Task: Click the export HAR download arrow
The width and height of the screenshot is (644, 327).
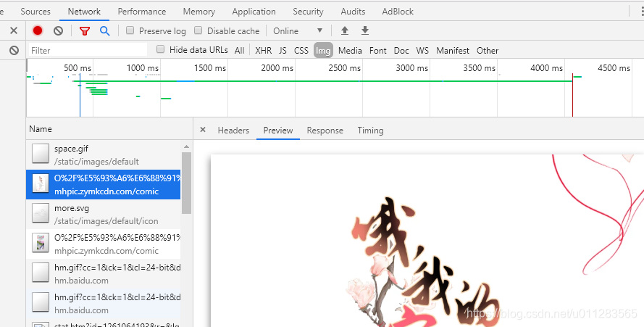Action: [364, 30]
